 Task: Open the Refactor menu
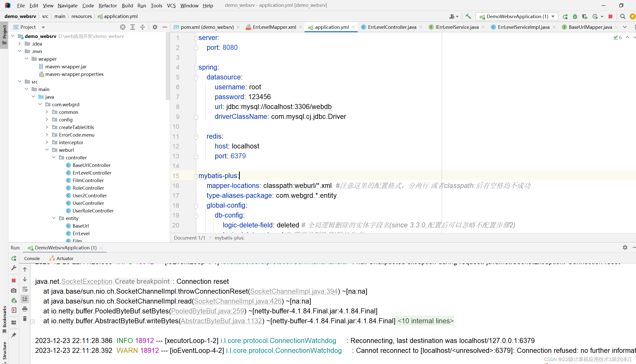(108, 6)
